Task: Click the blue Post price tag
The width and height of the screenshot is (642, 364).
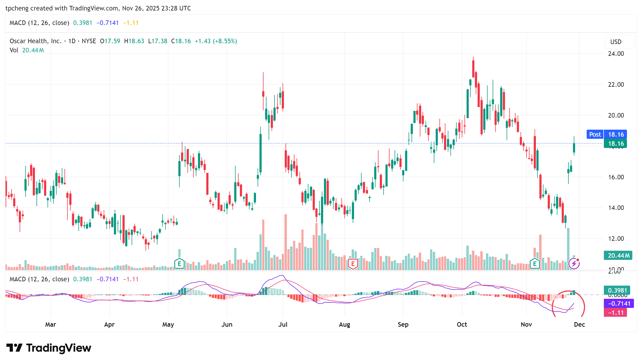Action: pos(595,134)
